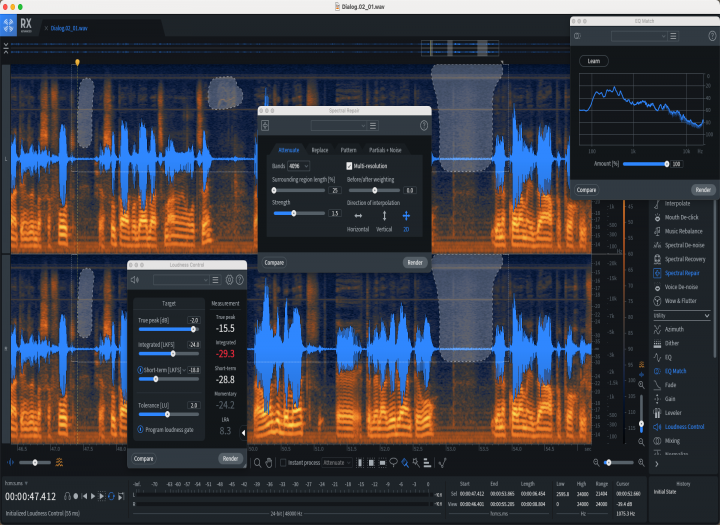Screen dimensions: 720x525
Task: Open the Instant process mode dropdown
Action: (x=337, y=463)
